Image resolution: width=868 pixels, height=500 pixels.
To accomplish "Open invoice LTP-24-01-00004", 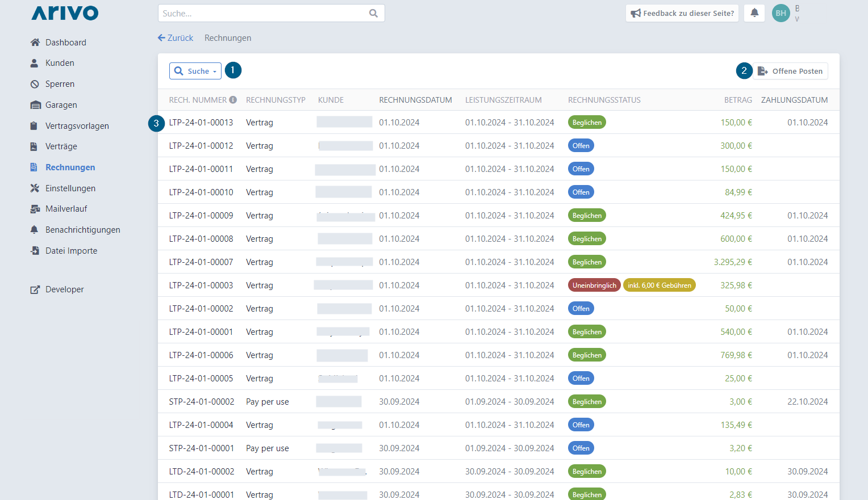I will [x=201, y=425].
